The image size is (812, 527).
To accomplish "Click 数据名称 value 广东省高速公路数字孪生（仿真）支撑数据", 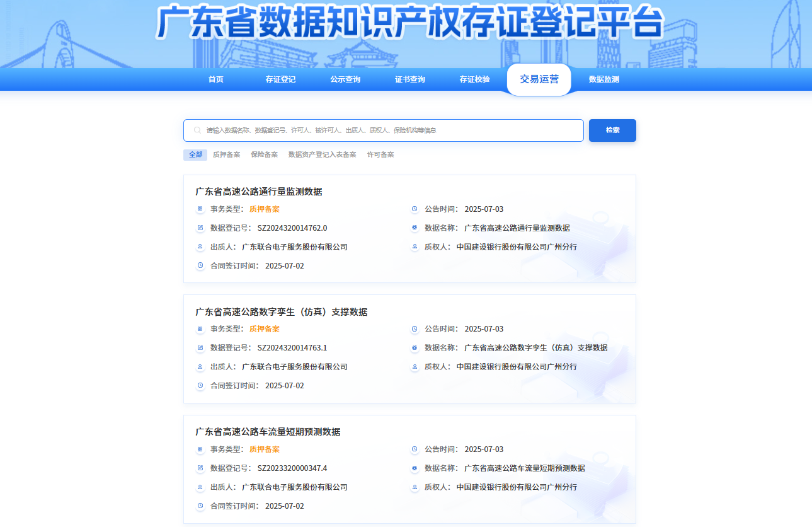I will tap(536, 348).
